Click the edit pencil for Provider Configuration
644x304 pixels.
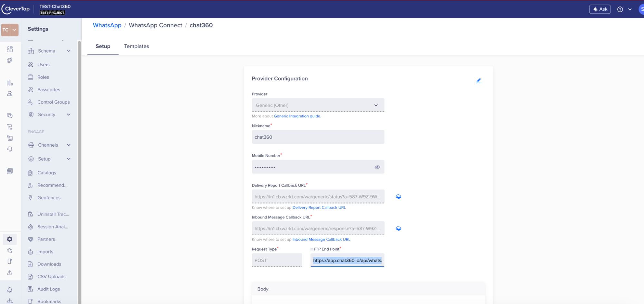coord(479,80)
